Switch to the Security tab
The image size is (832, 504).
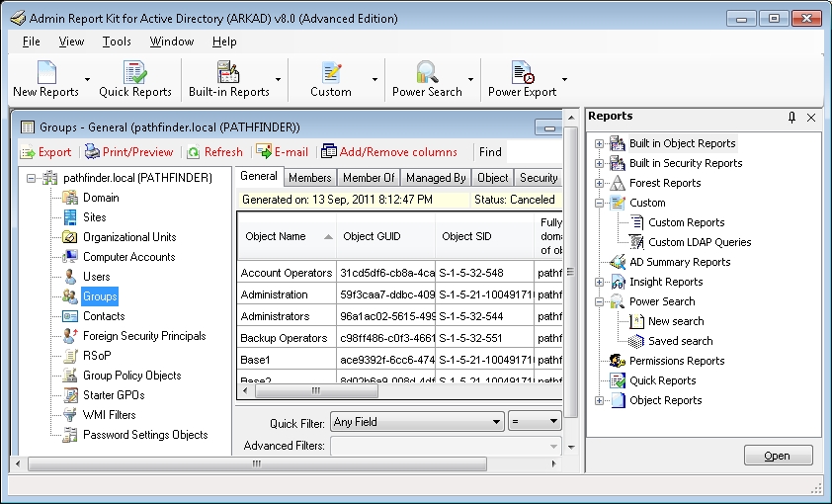(539, 178)
